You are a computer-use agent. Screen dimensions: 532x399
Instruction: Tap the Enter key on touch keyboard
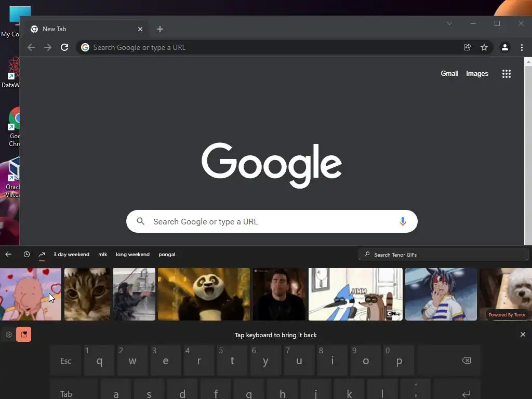tap(457, 390)
